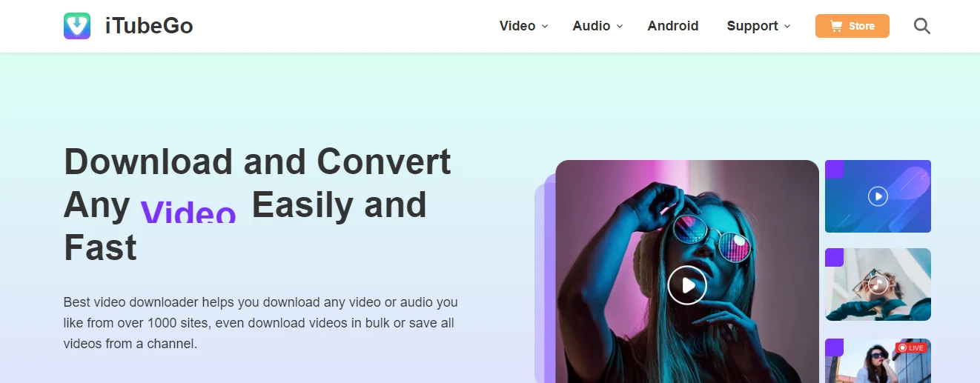Click the play icon on the binoculars thumbnail
Image resolution: width=980 pixels, height=383 pixels.
pyautogui.click(x=878, y=284)
